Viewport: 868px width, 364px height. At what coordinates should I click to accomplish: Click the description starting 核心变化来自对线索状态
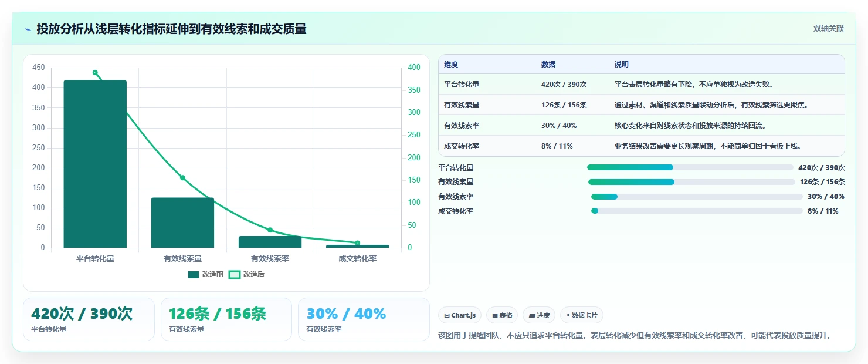pos(690,126)
